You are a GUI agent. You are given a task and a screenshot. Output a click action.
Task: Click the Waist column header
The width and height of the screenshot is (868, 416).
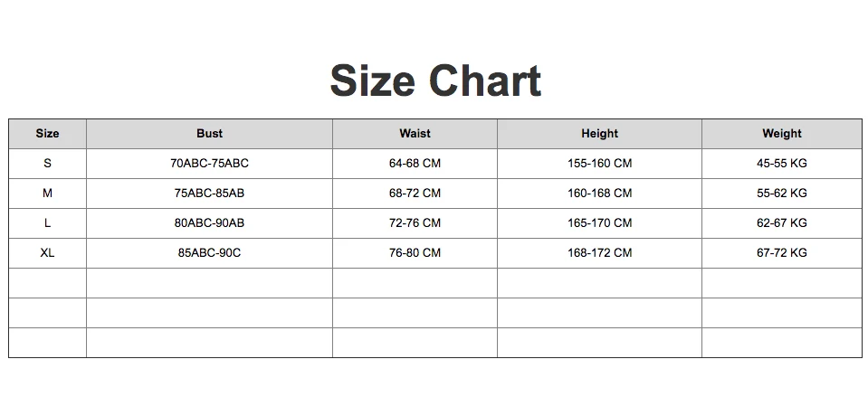tap(415, 133)
